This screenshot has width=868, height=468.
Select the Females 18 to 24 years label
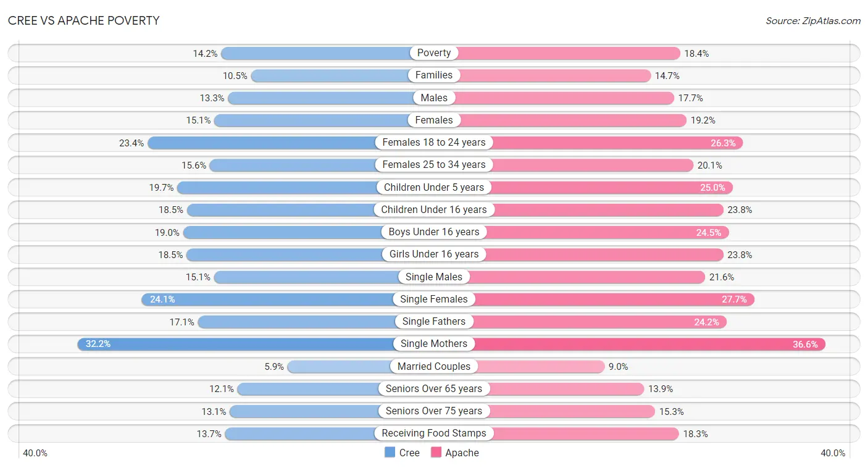(434, 143)
